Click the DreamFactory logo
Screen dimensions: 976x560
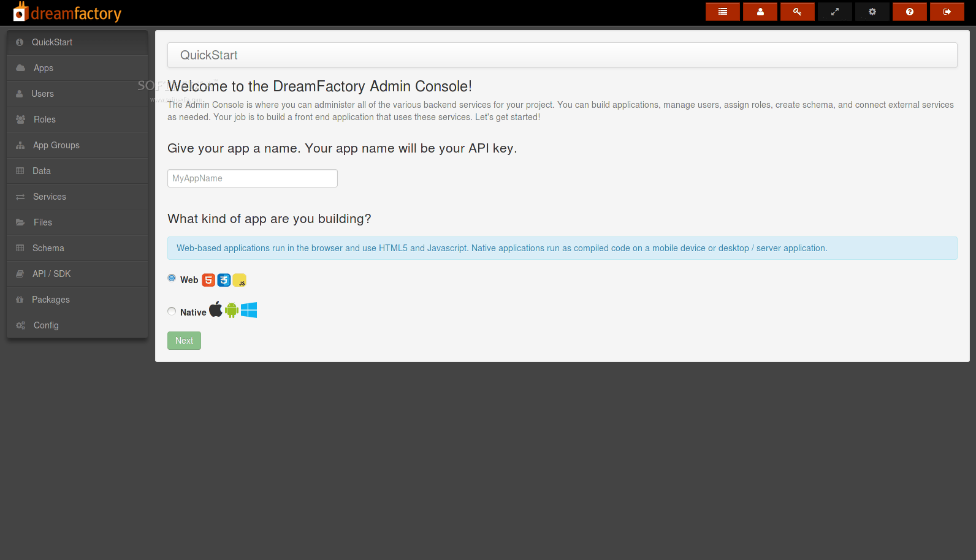(67, 12)
